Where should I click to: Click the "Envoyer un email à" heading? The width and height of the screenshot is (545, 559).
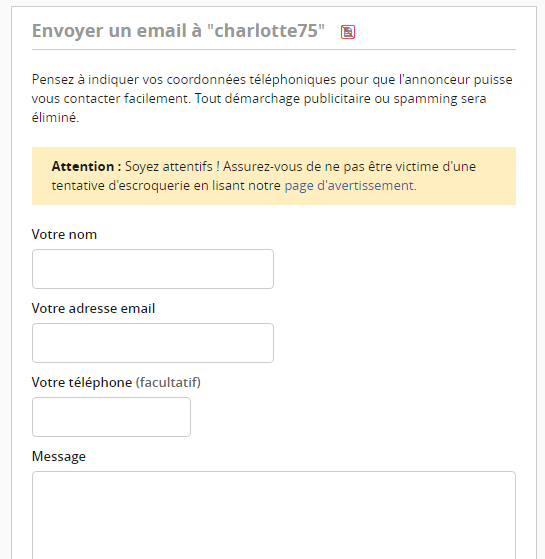tap(117, 30)
